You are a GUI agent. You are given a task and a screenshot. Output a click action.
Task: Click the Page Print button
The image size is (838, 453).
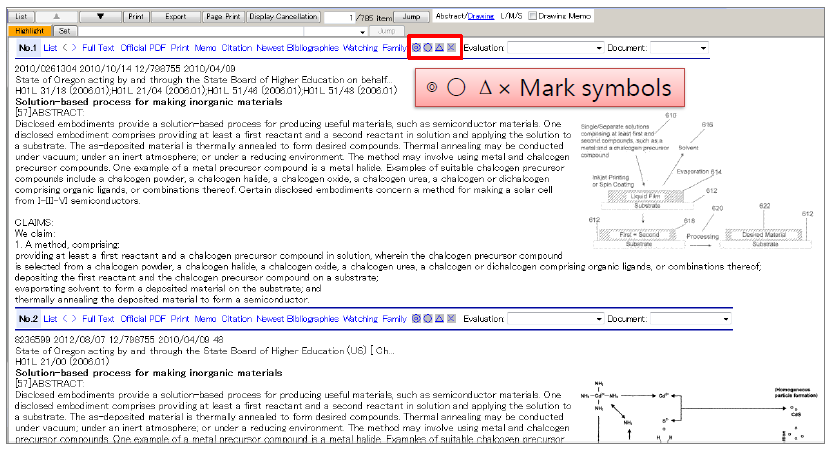point(223,17)
